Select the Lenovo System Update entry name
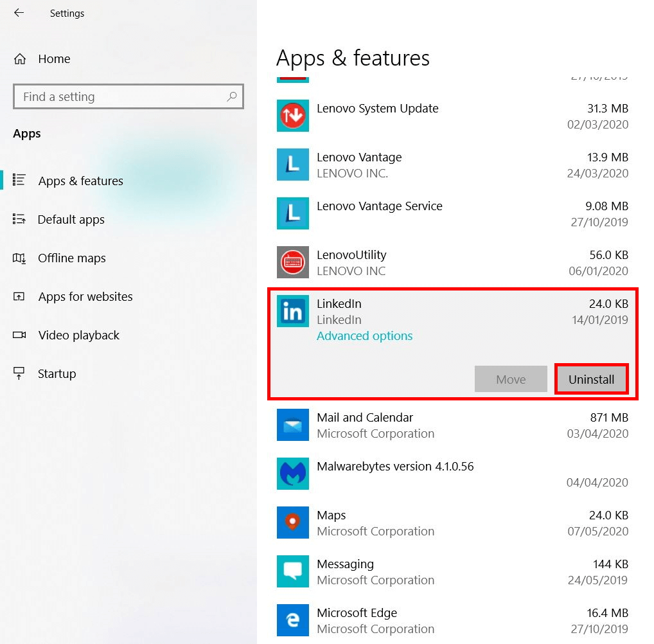654x644 pixels. click(x=378, y=109)
